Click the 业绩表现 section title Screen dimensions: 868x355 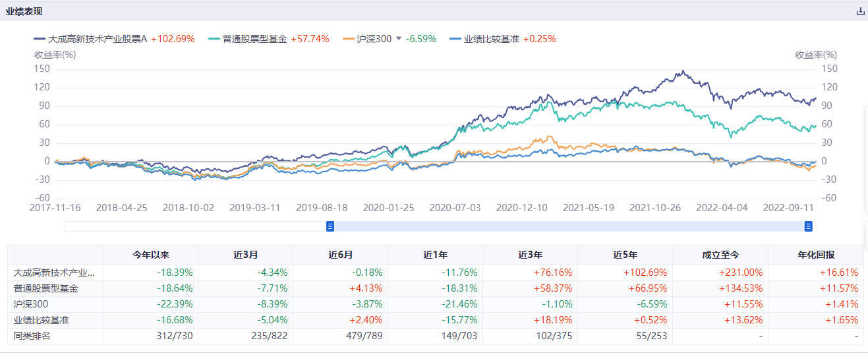coord(24,11)
